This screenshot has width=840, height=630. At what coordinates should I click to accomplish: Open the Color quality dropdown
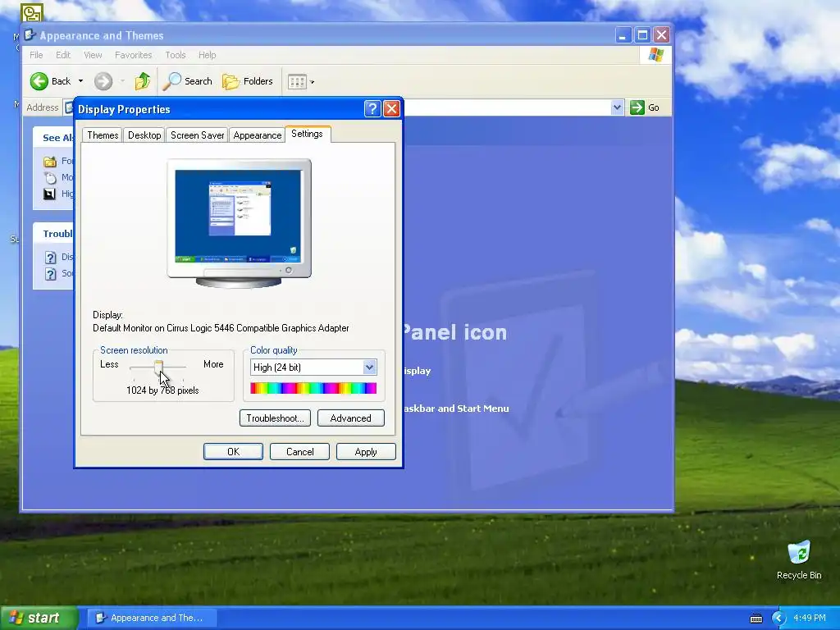369,367
